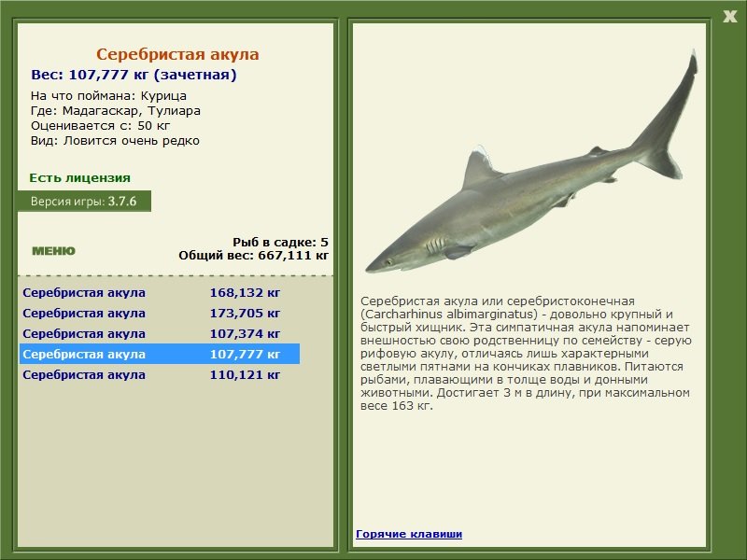Click the silver shark picture

point(531,161)
